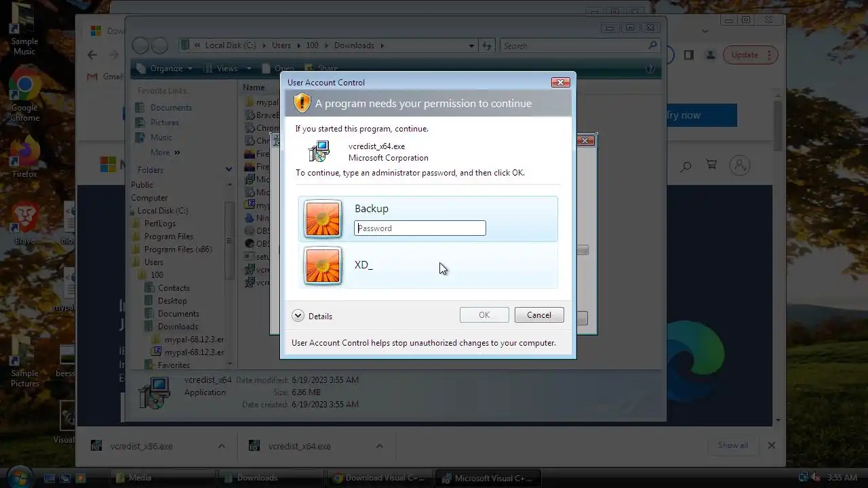The image size is (868, 488).
Task: Open options arrow for vcredist_x86.exe download
Action: click(x=222, y=446)
